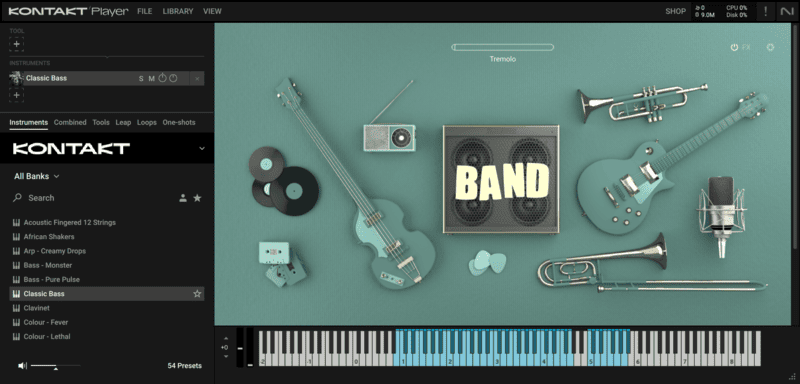The height and width of the screenshot is (384, 800).
Task: Shift keyboard octave up arrow
Action: (225, 339)
